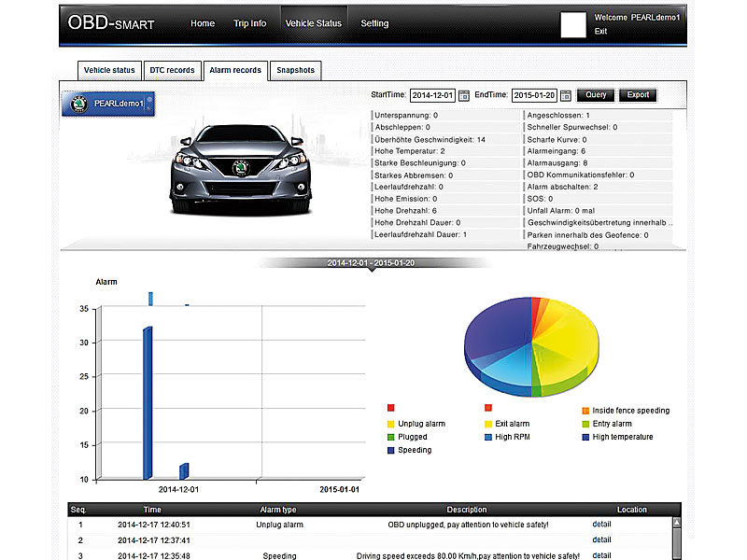Click 'Alarm abschalten: 2' entry
This screenshot has height=560, width=747.
562,187
